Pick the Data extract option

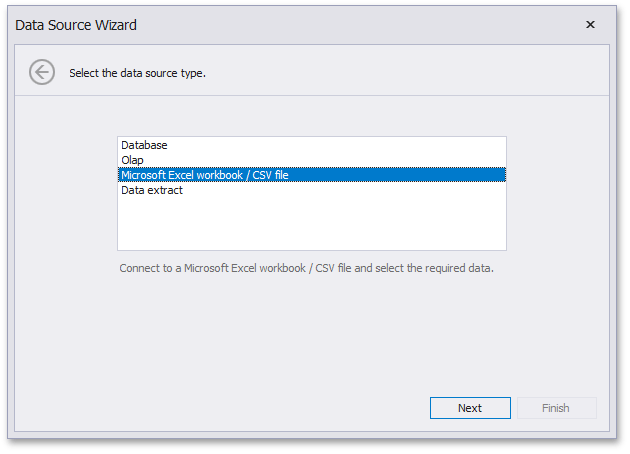click(x=152, y=190)
